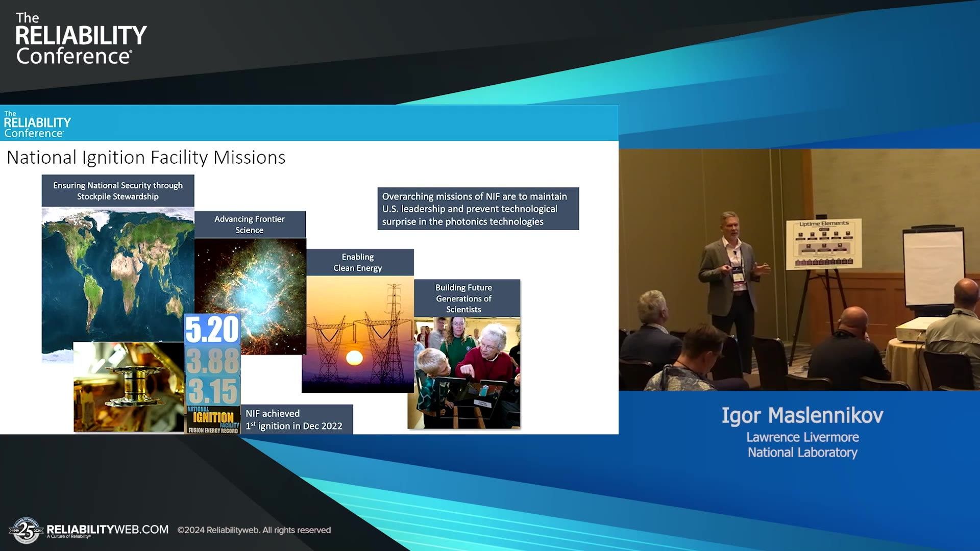980x551 pixels.
Task: Click the 'Advancing Frontier Science' label
Action: [x=250, y=224]
